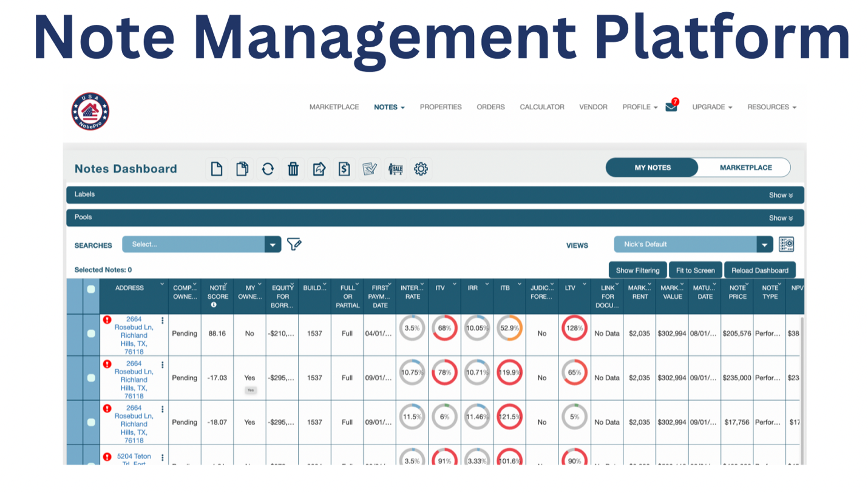Screen dimensions: 868x495
Task: Click the duplicate notes icon
Action: click(x=242, y=169)
